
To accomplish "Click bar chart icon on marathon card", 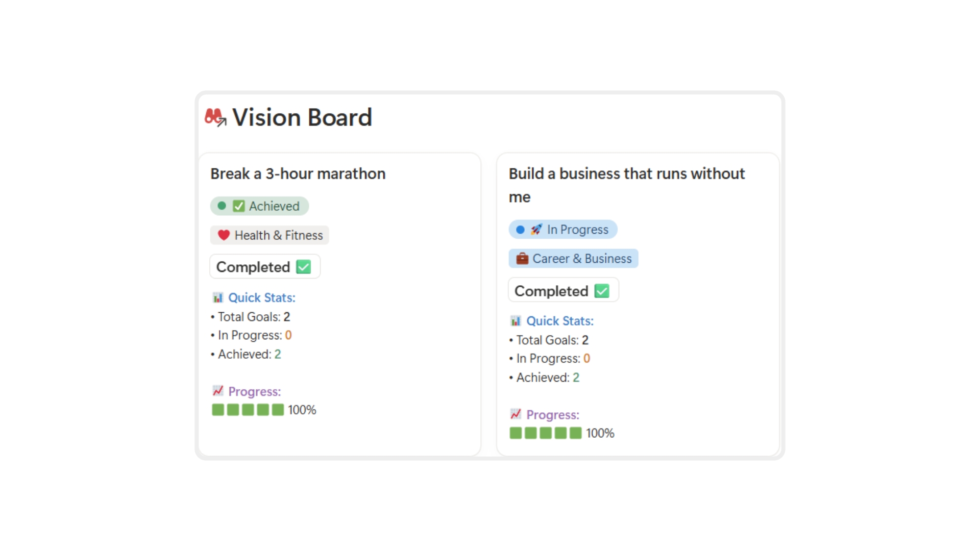I will click(x=218, y=297).
